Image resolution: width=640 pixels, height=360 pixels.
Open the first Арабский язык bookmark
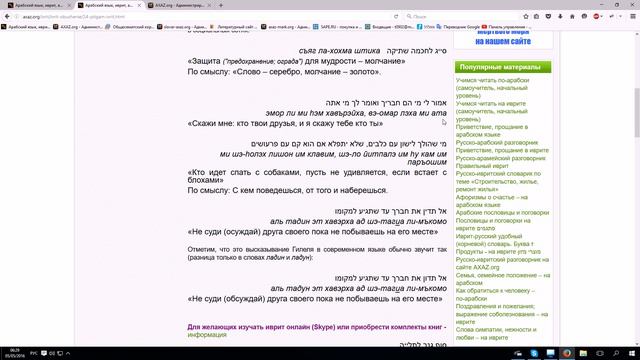click(25, 27)
